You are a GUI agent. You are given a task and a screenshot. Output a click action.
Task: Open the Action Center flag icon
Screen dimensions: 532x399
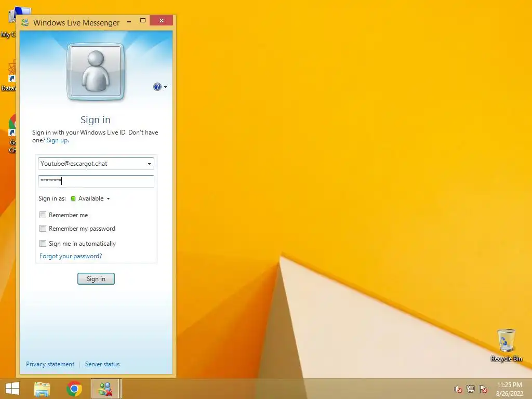coord(483,389)
